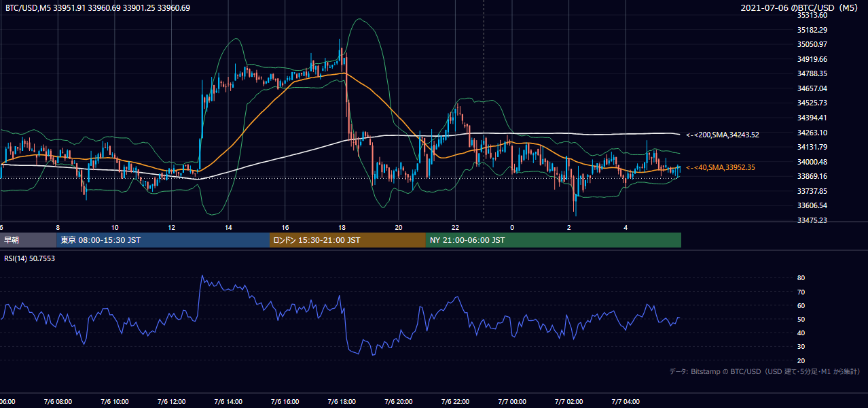Screen dimensions: 868x408
Task: Click the 7/7 04:00 time axis label
Action: pyautogui.click(x=626, y=402)
